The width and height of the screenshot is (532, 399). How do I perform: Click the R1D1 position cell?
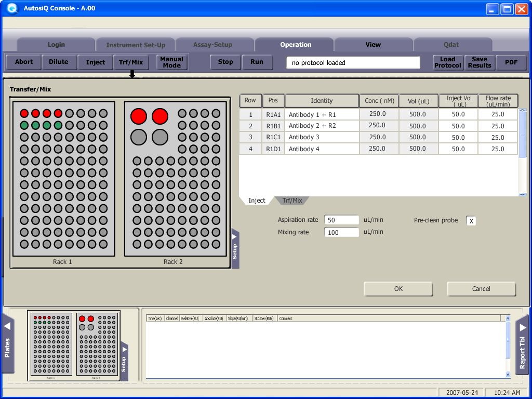point(273,149)
